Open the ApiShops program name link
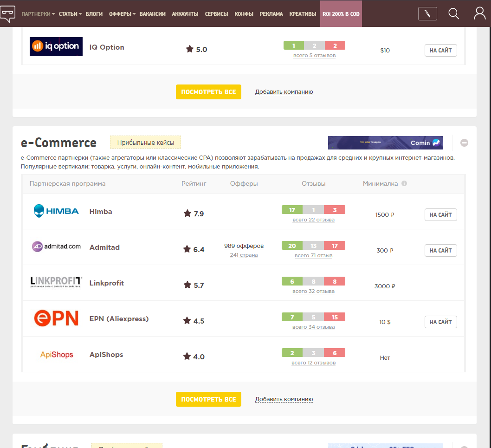The image size is (491, 448). [x=106, y=354]
